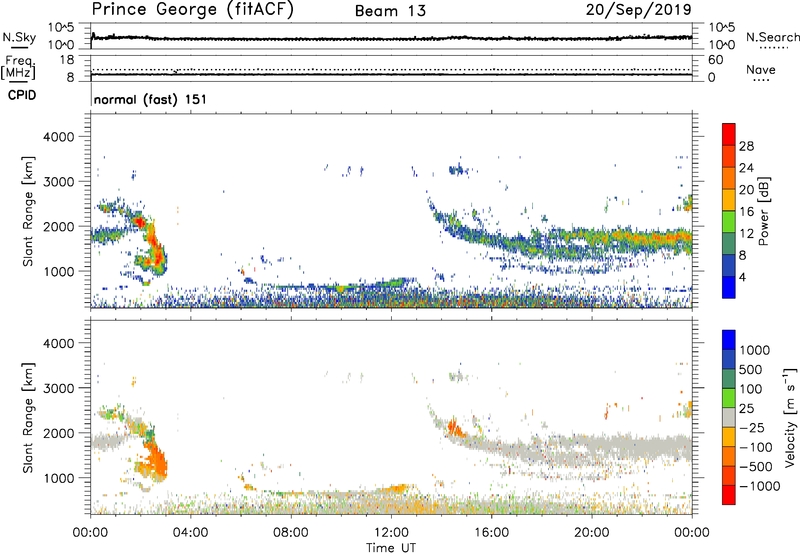Click the '-25' velocity colorbar tick
Image resolution: width=800 pixels, height=554 pixels.
pyautogui.click(x=750, y=427)
